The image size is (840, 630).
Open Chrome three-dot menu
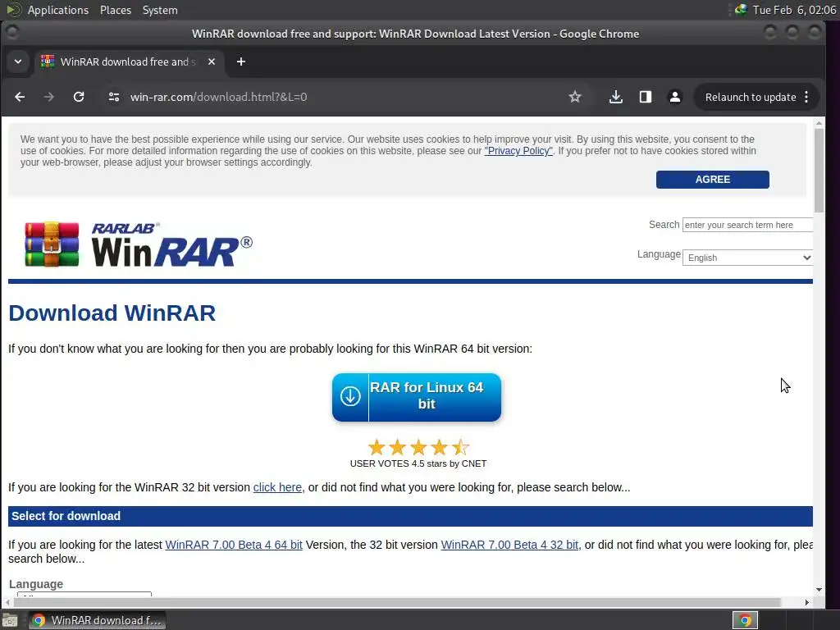(x=807, y=97)
